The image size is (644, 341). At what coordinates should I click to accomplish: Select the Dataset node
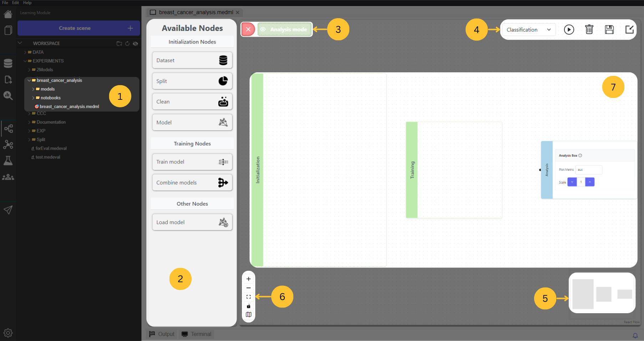coord(192,61)
